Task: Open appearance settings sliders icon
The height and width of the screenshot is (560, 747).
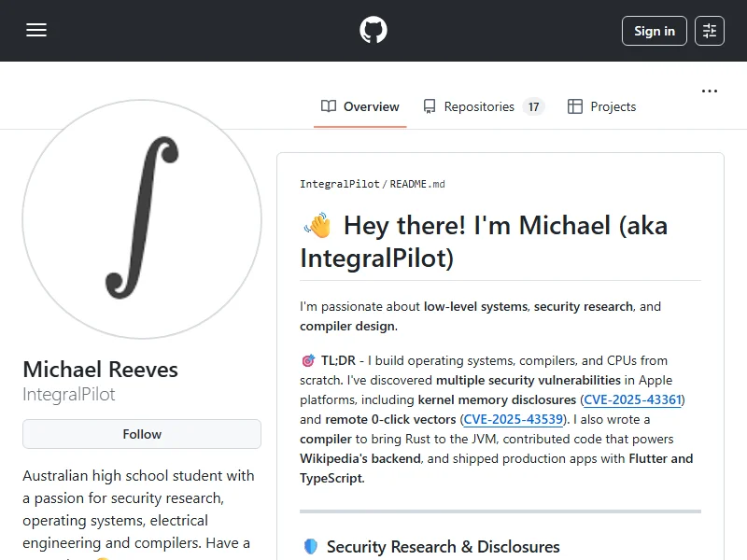Action: click(710, 31)
